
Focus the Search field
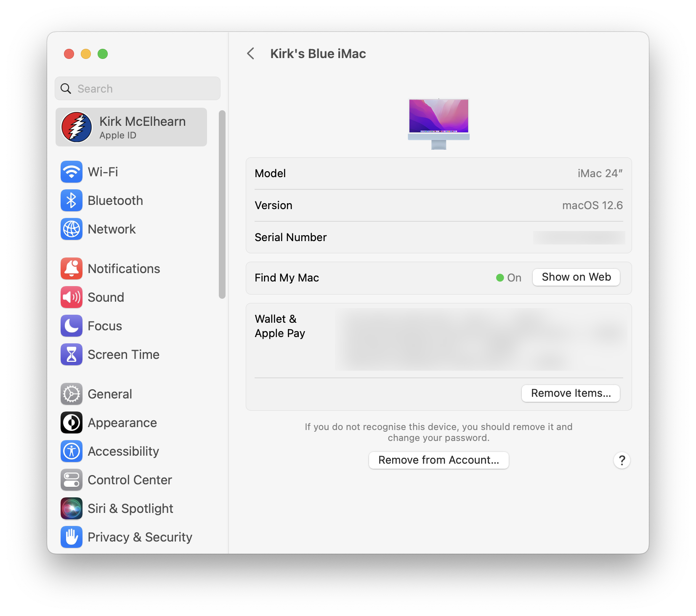pos(138,88)
